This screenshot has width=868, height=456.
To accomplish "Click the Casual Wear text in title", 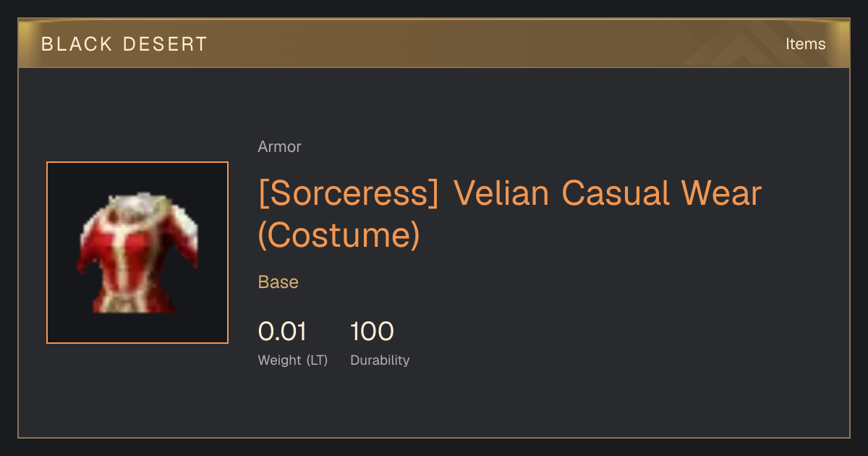I will pyautogui.click(x=662, y=193).
